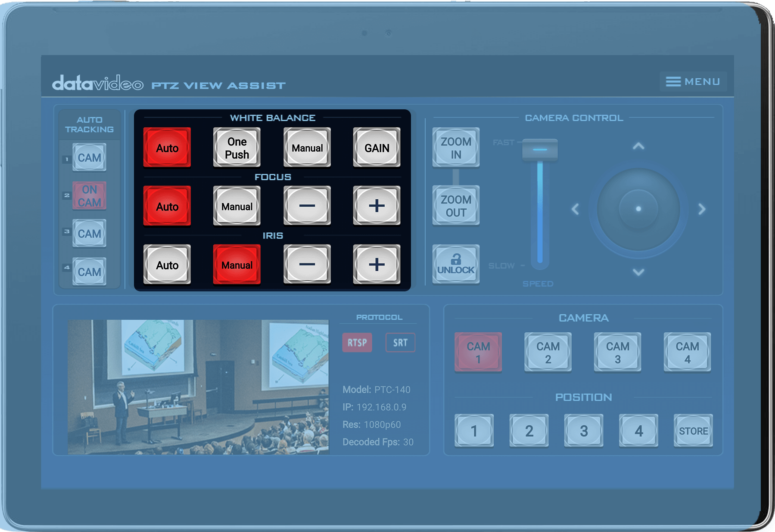Click the joystick center pad
775x532 pixels.
638,209
